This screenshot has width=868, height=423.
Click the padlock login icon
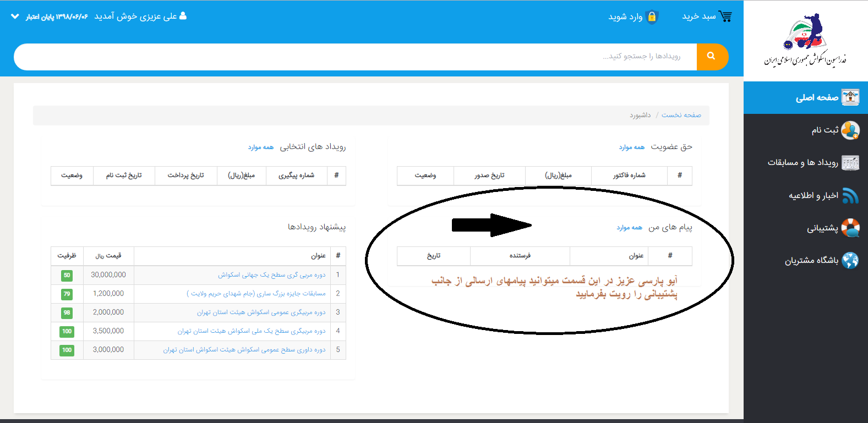[652, 17]
